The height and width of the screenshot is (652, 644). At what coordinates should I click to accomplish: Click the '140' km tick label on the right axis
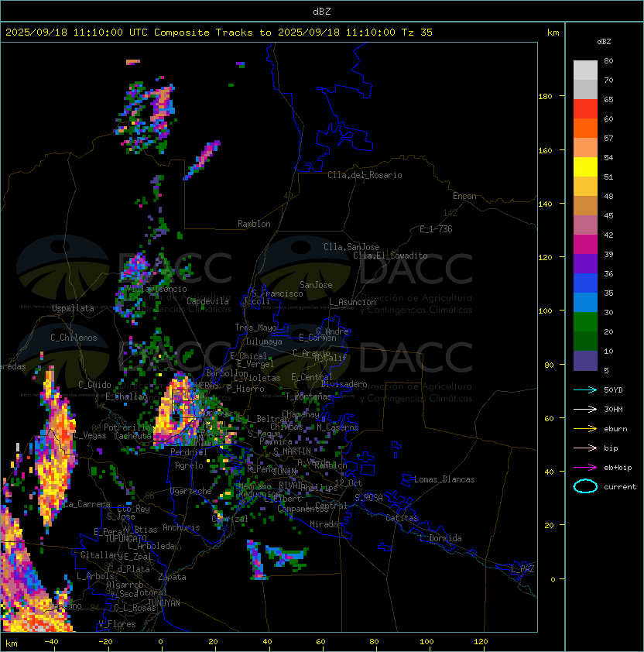point(545,204)
